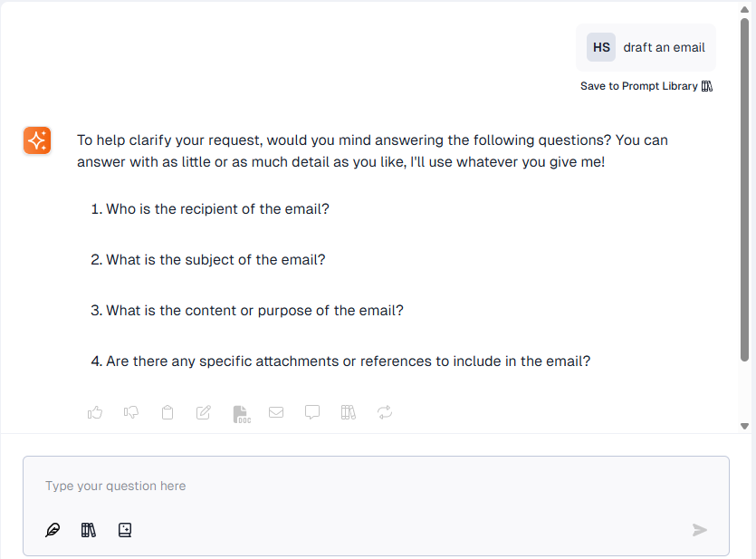Open library books icon in input box
756x559 pixels.
tap(88, 530)
